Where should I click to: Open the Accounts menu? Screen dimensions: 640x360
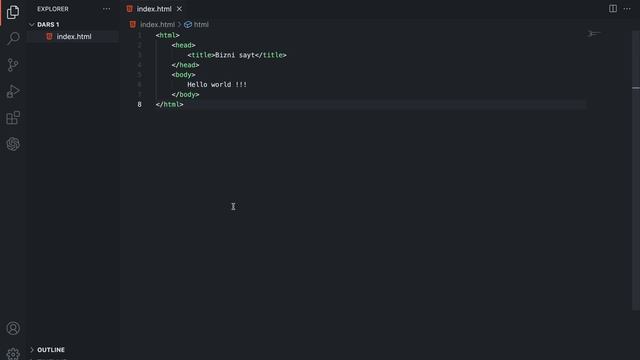(x=13, y=328)
